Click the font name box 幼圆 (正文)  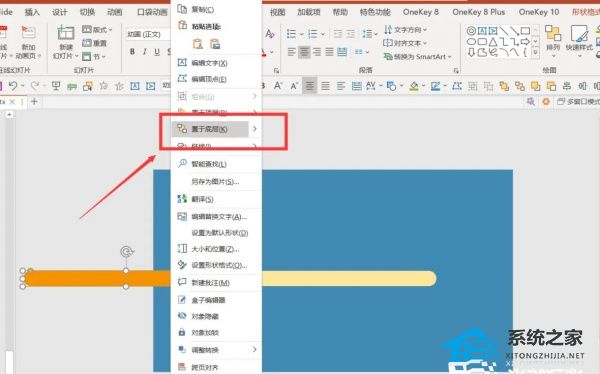pyautogui.click(x=148, y=34)
